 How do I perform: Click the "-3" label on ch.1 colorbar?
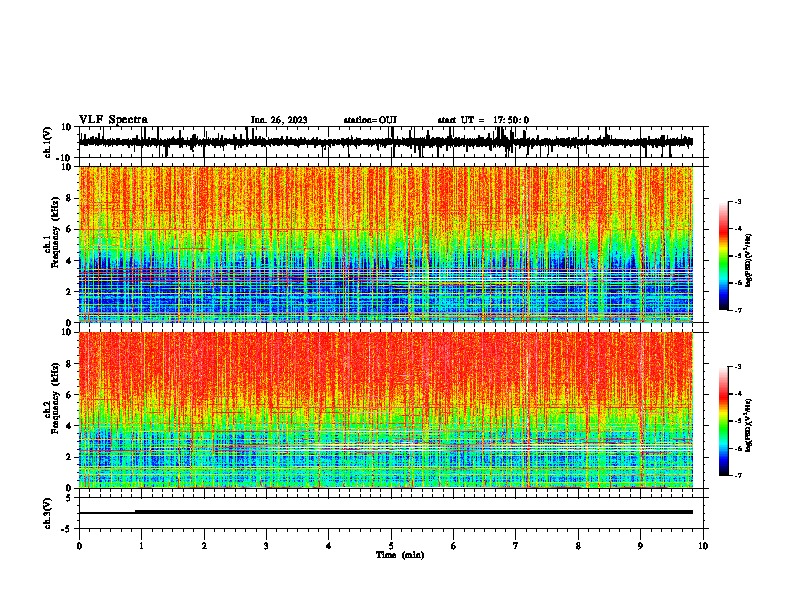737,202
